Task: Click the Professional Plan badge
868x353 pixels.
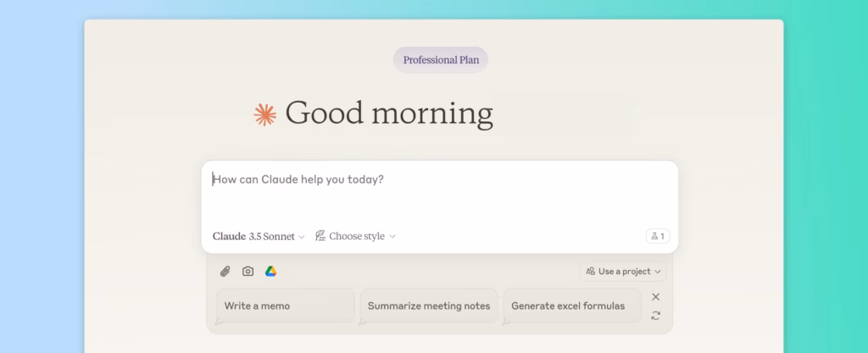Action: tap(441, 60)
